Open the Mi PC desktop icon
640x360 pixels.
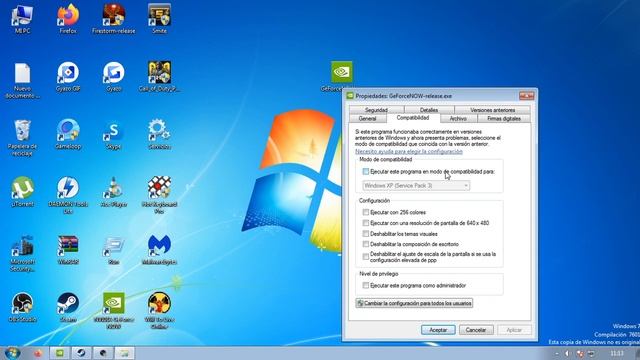click(22, 18)
